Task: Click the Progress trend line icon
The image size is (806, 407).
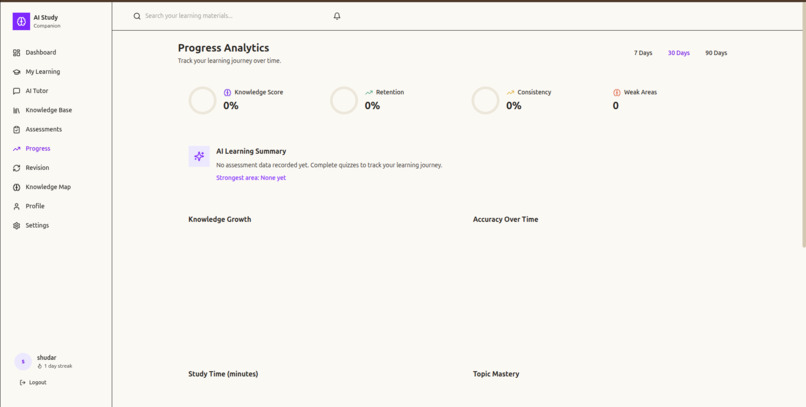Action: (x=16, y=149)
